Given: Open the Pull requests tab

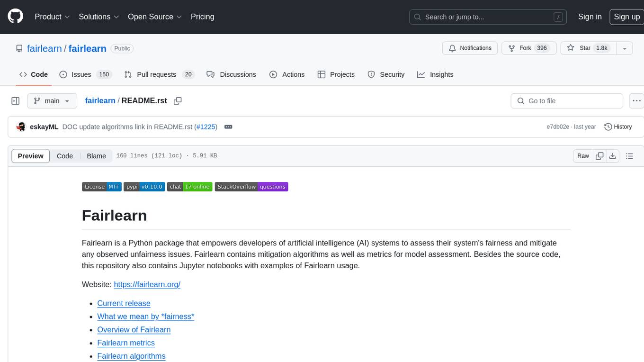Looking at the screenshot, I should pos(159,74).
